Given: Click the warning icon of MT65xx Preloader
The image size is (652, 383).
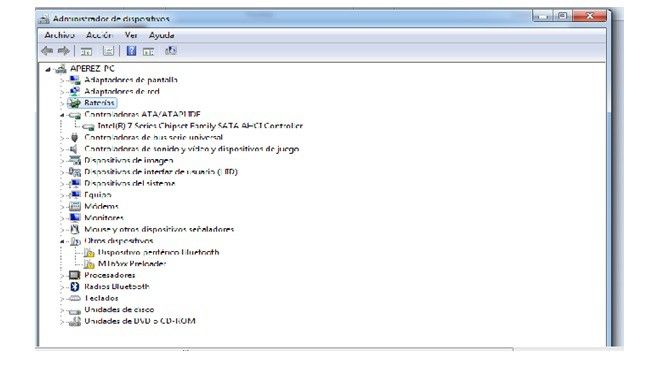Looking at the screenshot, I should click(x=89, y=264).
